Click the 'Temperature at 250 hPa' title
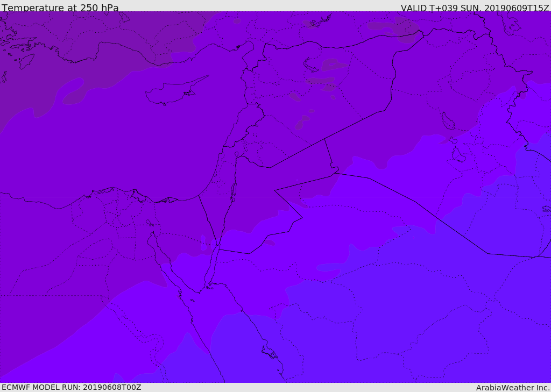551x392 pixels. tap(60, 8)
